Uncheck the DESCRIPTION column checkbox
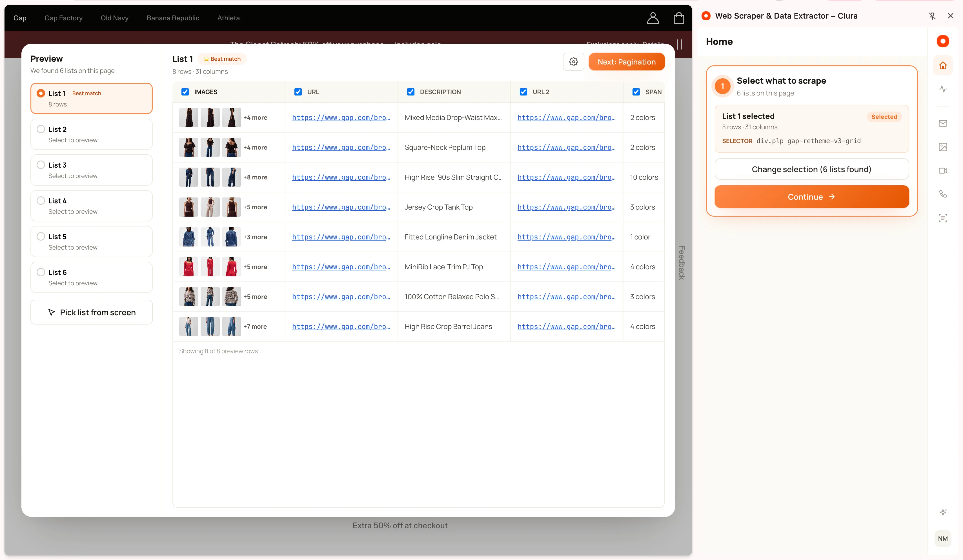 (x=411, y=92)
